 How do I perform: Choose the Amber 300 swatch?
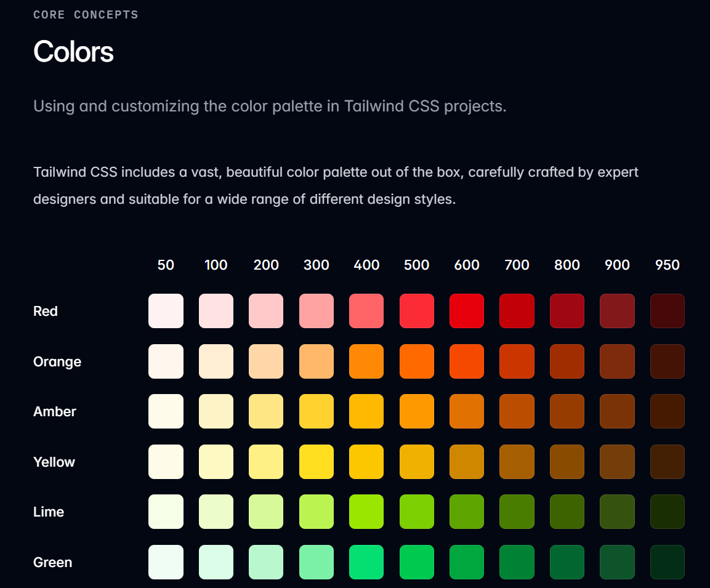[x=317, y=411]
